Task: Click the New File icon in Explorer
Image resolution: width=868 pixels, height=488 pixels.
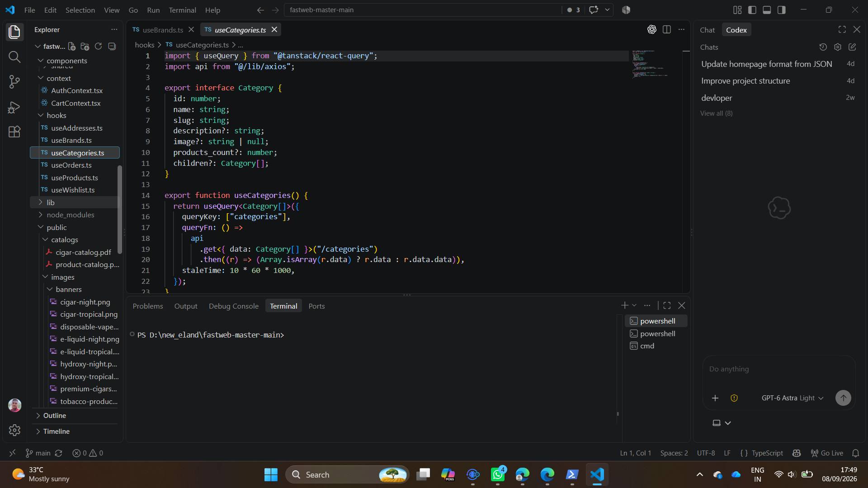Action: (x=72, y=46)
